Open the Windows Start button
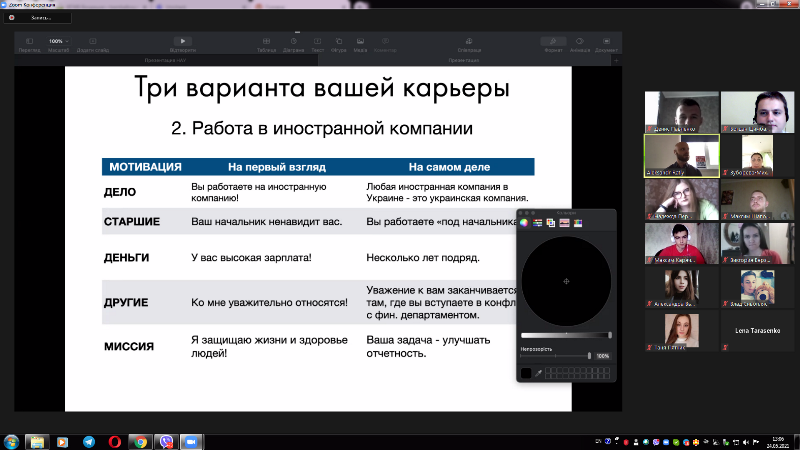800x450 pixels. 11,442
